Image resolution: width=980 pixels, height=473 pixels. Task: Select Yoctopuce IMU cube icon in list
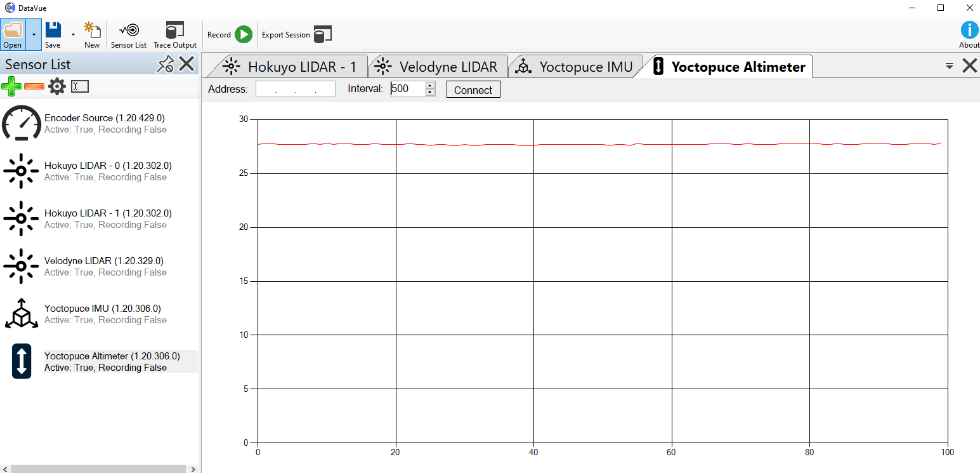(x=22, y=314)
